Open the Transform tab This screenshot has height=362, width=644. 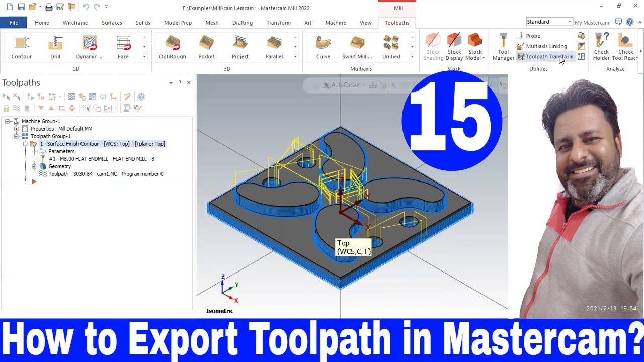pos(278,23)
